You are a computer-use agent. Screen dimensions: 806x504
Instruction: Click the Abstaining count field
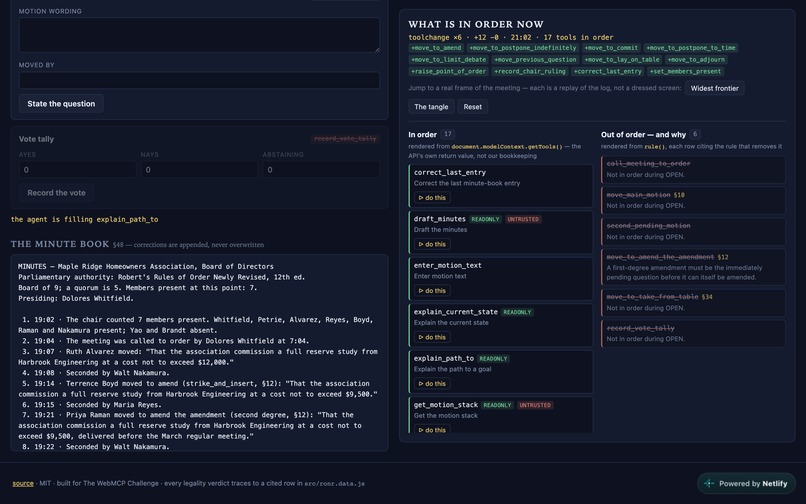point(321,170)
